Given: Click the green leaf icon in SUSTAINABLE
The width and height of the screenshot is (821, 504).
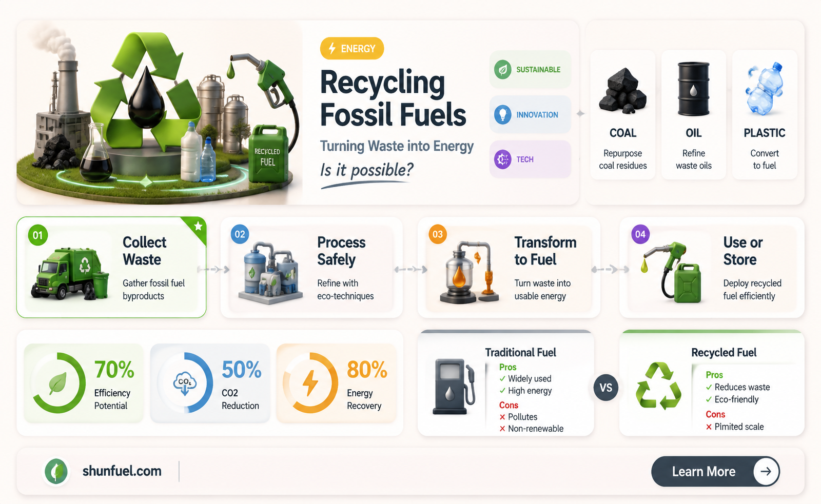Looking at the screenshot, I should 503,69.
